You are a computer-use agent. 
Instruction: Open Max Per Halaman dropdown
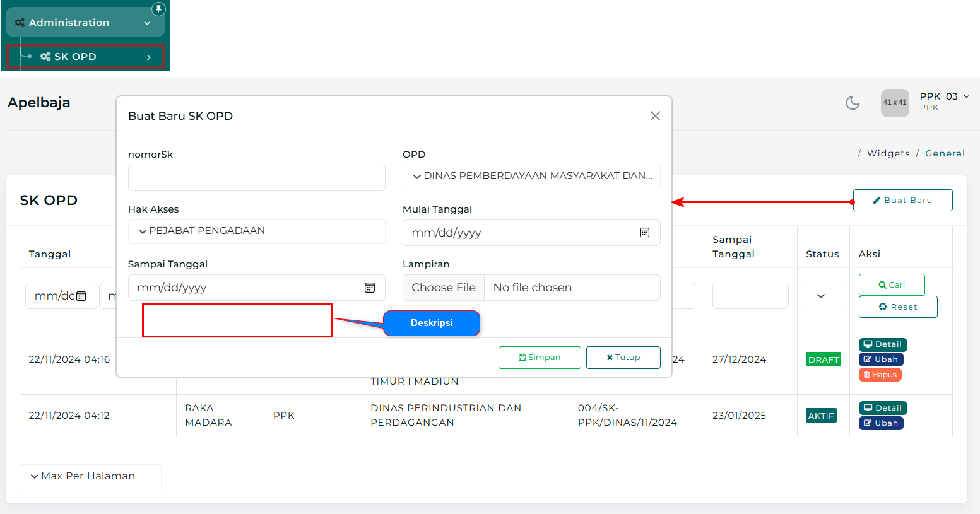coord(90,476)
